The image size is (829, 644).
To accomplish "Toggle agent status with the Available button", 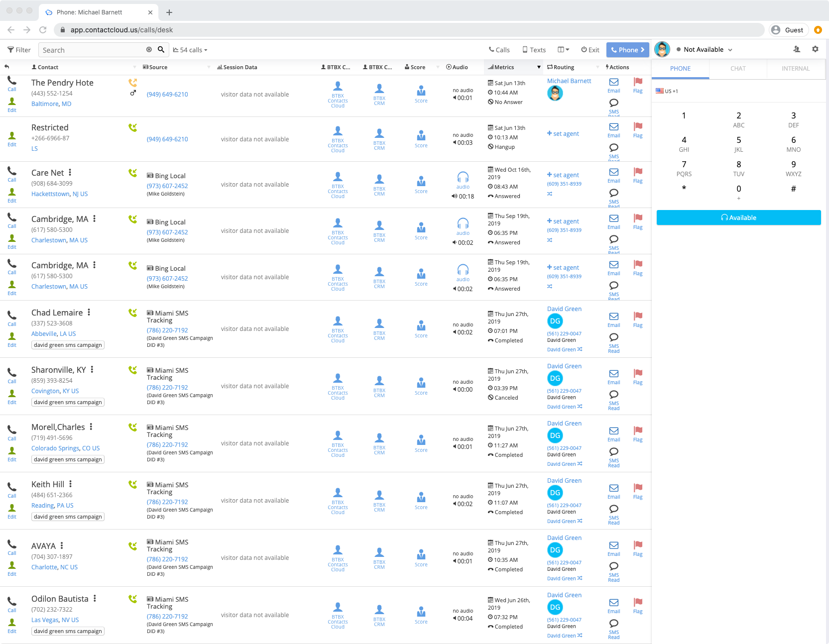I will point(738,217).
